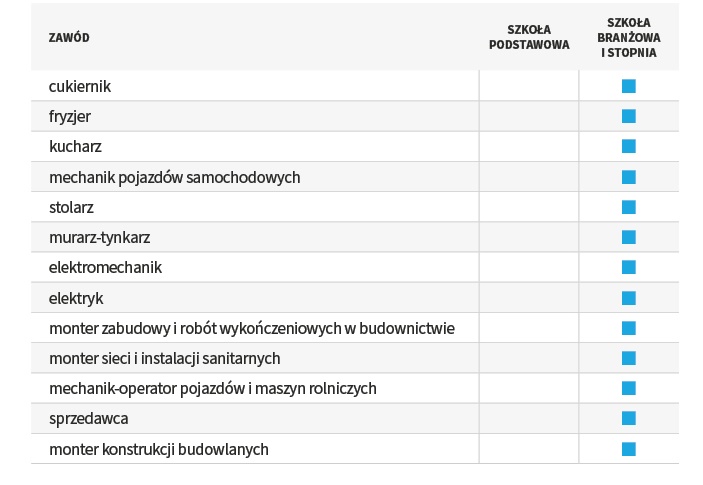Image resolution: width=703 pixels, height=485 pixels.
Task: Click blue square for monter konstrukcji budowlanych
Action: (629, 449)
